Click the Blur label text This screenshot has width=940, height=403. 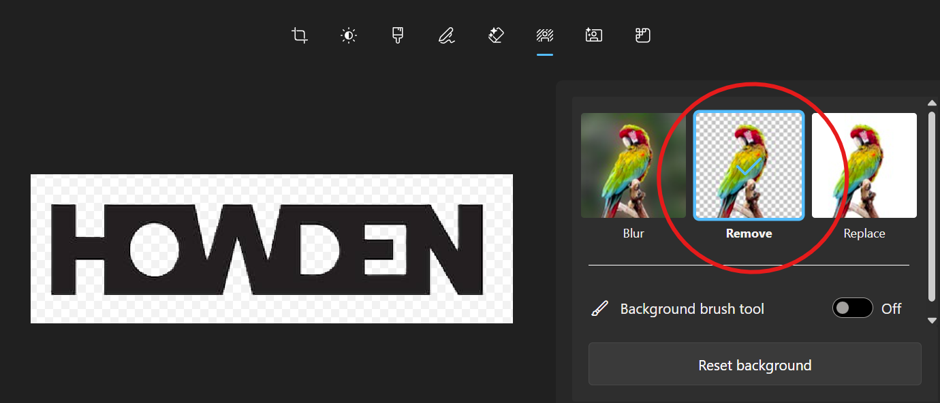point(633,234)
